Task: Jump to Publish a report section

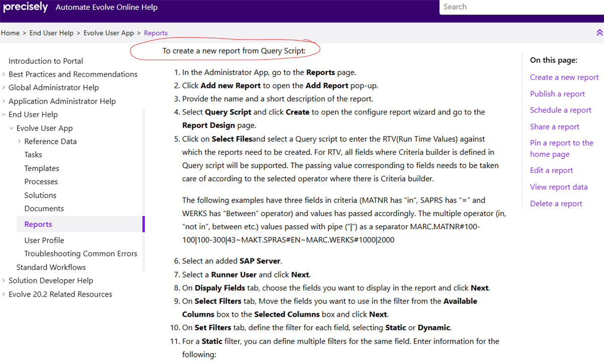Action: coord(557,94)
